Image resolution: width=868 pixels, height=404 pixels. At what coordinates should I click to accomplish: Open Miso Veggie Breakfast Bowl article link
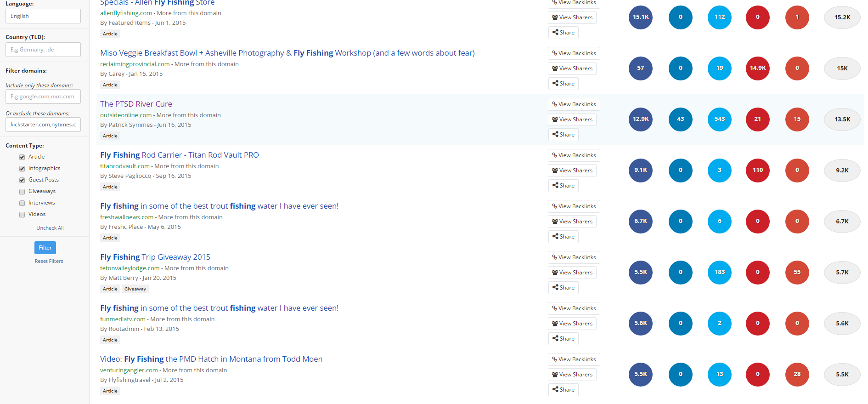(x=287, y=53)
